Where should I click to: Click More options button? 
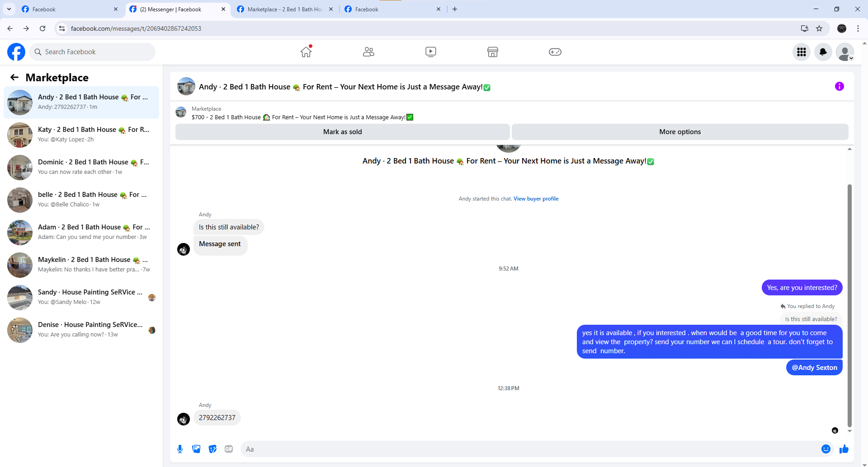point(680,132)
